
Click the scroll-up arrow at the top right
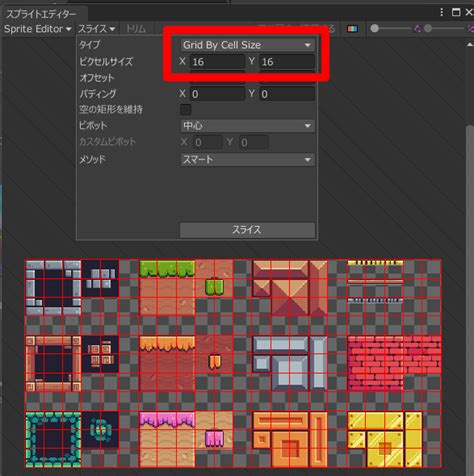pos(470,44)
